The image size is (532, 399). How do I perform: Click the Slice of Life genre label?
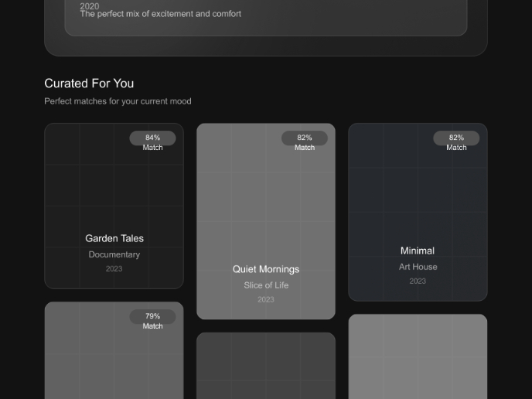(x=266, y=285)
